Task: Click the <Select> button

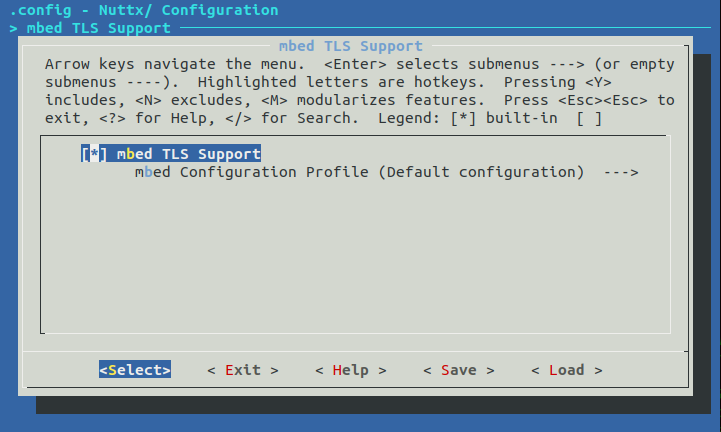Action: pos(135,369)
